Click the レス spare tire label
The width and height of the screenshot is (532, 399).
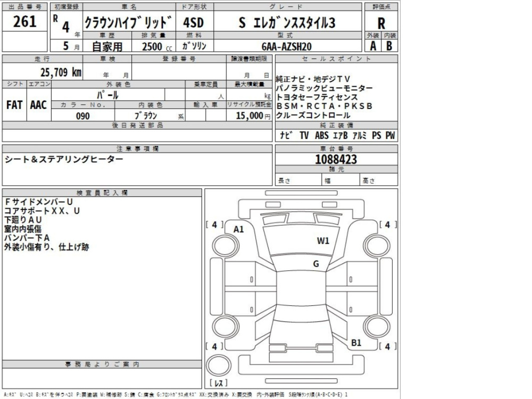coord(218,383)
